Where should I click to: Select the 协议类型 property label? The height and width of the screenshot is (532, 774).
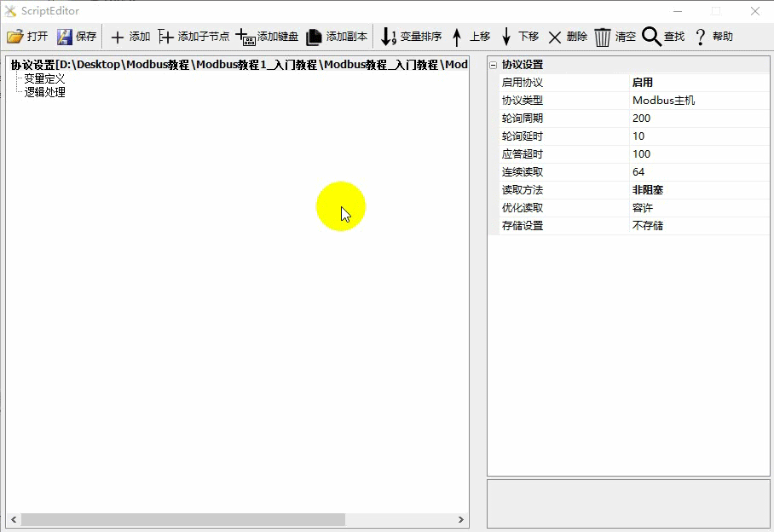(523, 101)
